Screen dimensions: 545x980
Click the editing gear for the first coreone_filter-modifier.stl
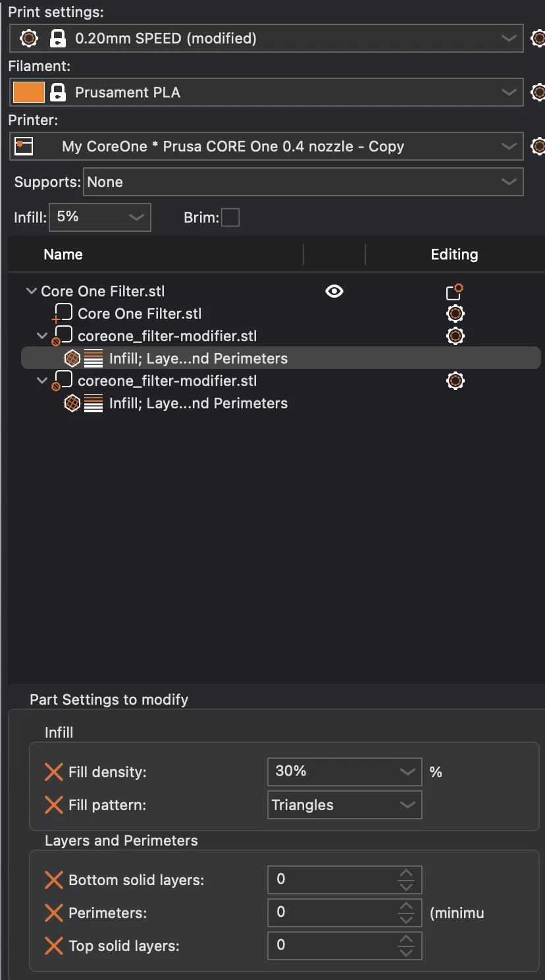(x=455, y=336)
